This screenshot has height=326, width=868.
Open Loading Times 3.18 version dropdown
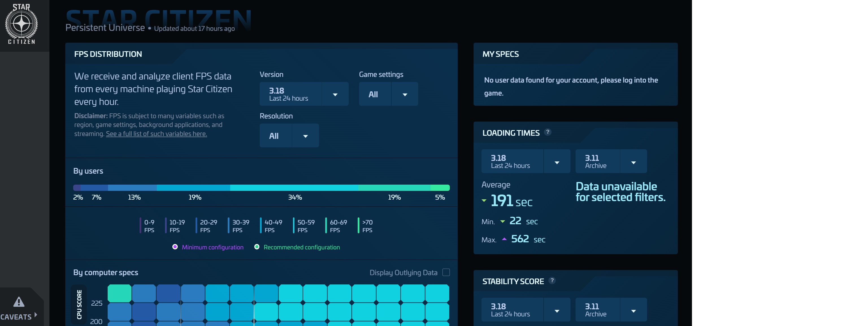pos(557,162)
